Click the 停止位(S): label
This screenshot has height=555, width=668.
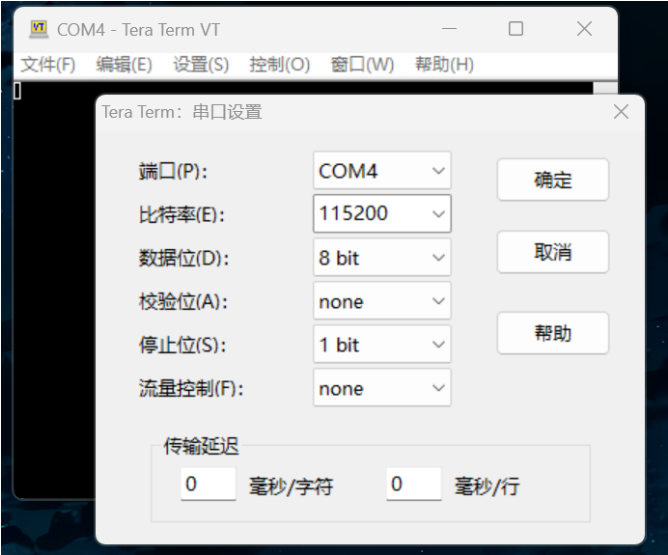[182, 345]
